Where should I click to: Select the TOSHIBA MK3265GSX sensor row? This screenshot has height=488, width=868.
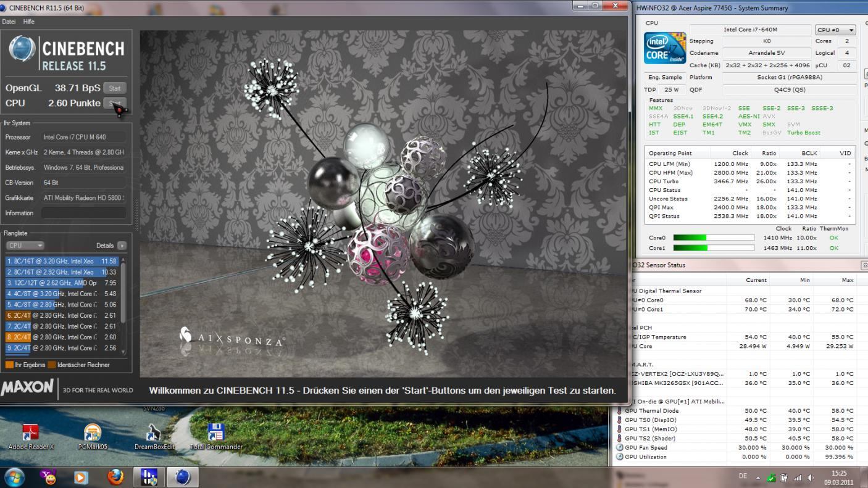click(743, 383)
